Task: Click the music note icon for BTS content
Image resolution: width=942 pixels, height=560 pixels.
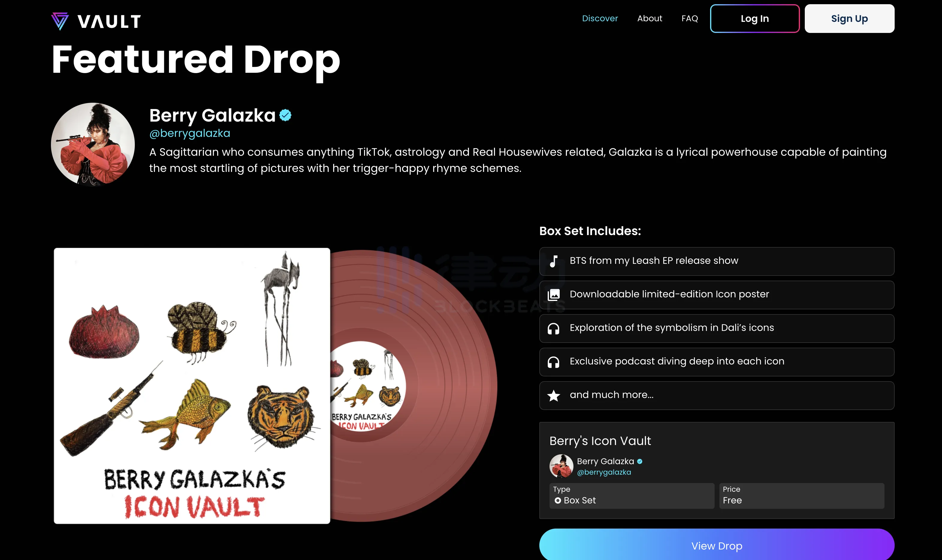Action: coord(554,261)
